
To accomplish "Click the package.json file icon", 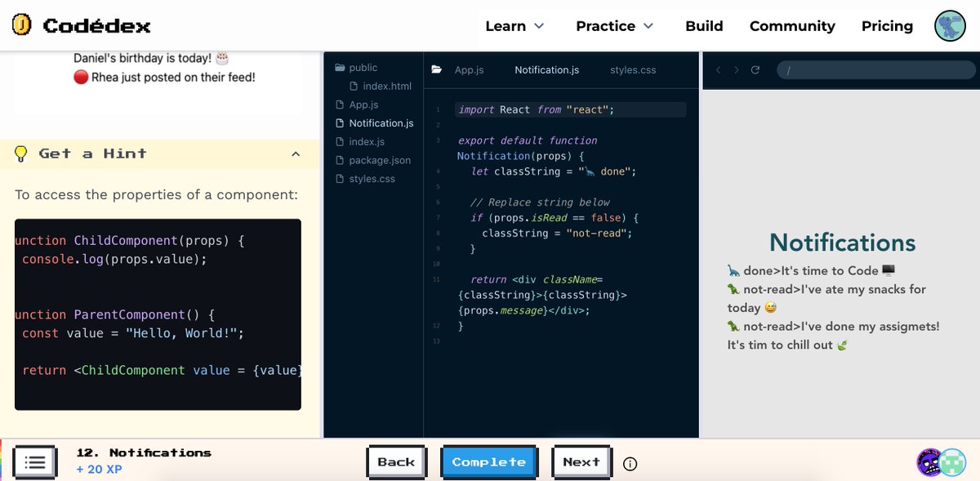I will [x=341, y=160].
